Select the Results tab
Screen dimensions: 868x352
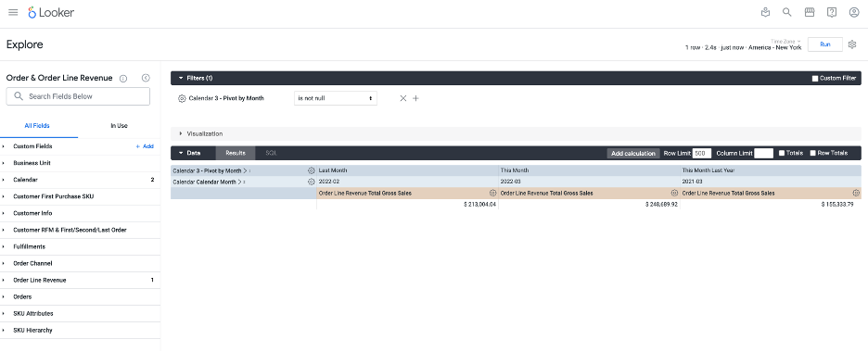pyautogui.click(x=236, y=153)
